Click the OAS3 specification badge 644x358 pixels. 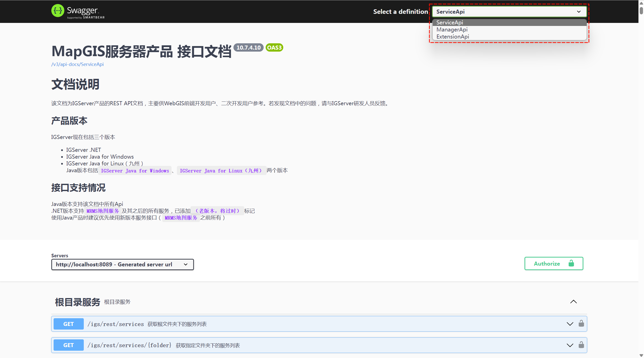274,47
